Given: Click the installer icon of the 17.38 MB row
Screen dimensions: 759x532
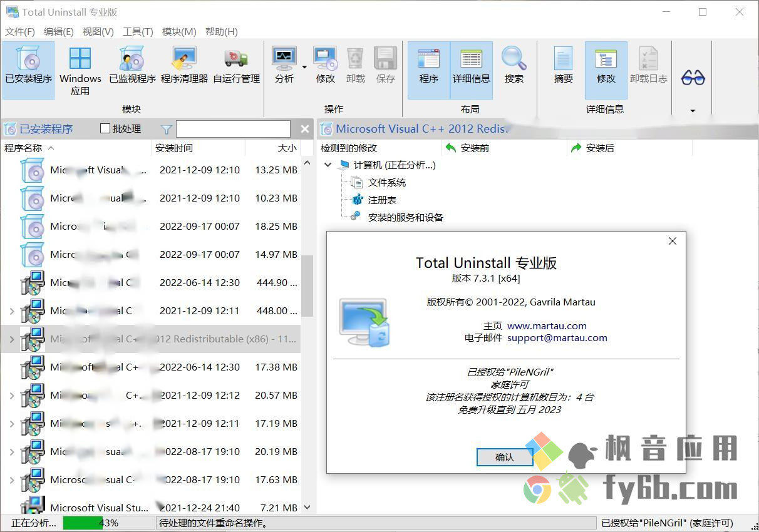Looking at the screenshot, I should click(x=33, y=367).
